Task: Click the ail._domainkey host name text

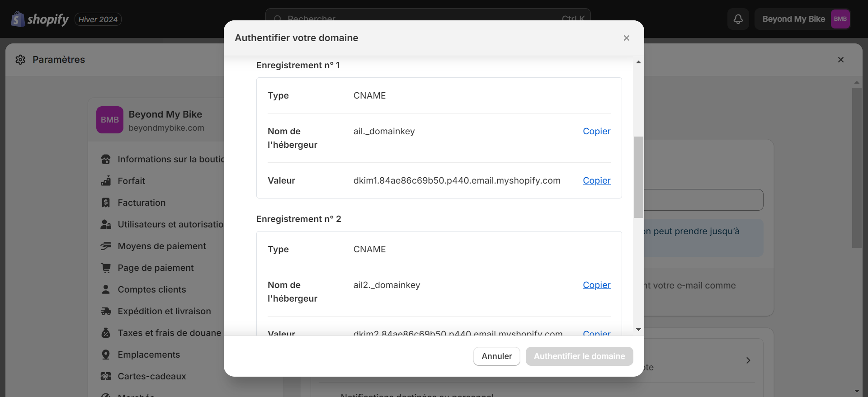Action: [384, 131]
